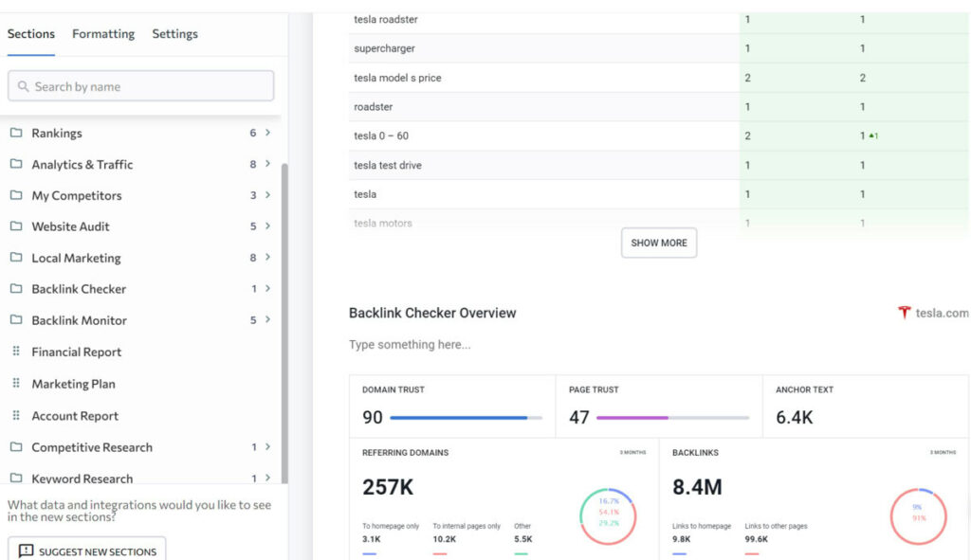Select the Account Report item

pyautogui.click(x=75, y=416)
